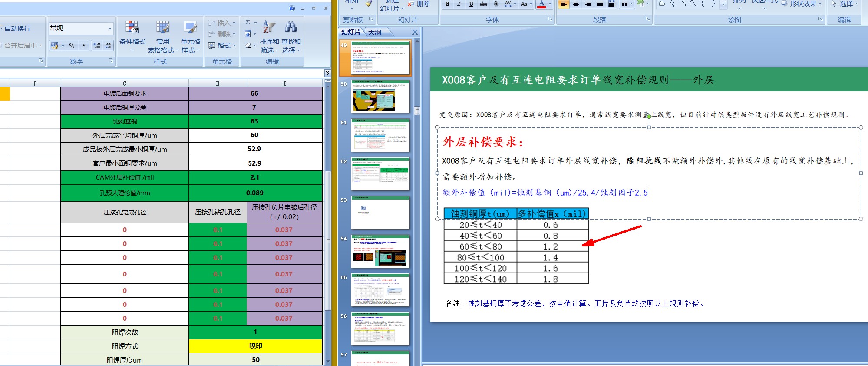
Task: Toggle Align Right in PowerPoint
Action: 588,4
